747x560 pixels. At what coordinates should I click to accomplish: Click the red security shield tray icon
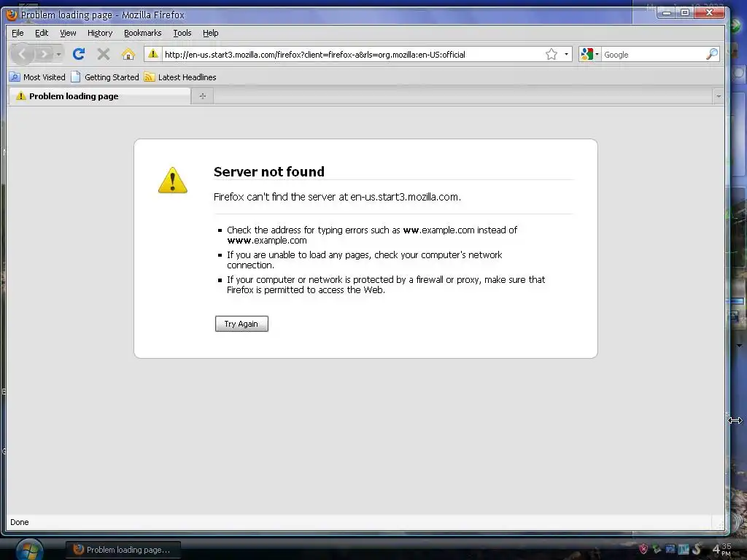643,549
